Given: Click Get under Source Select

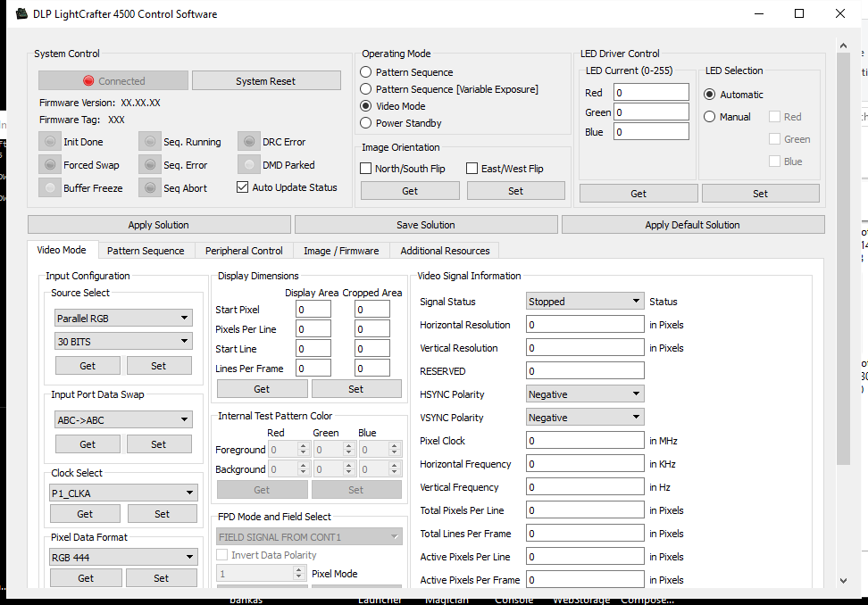Looking at the screenshot, I should [88, 366].
